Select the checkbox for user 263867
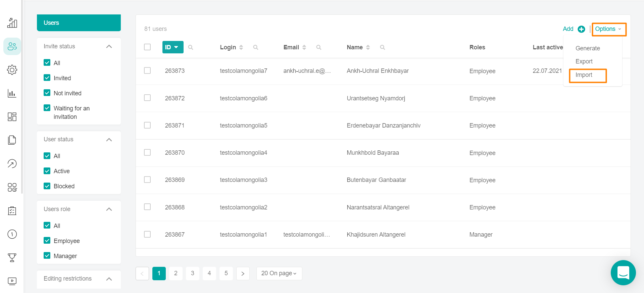This screenshot has width=644, height=293. coord(147,234)
